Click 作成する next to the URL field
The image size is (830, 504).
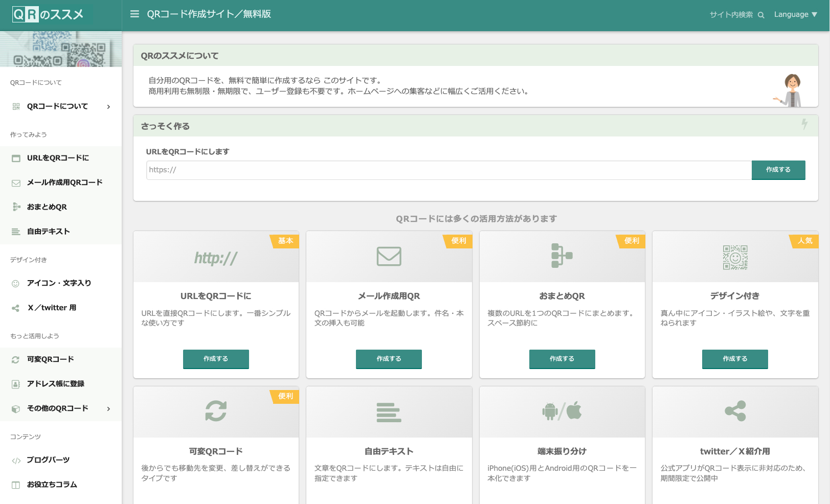778,170
